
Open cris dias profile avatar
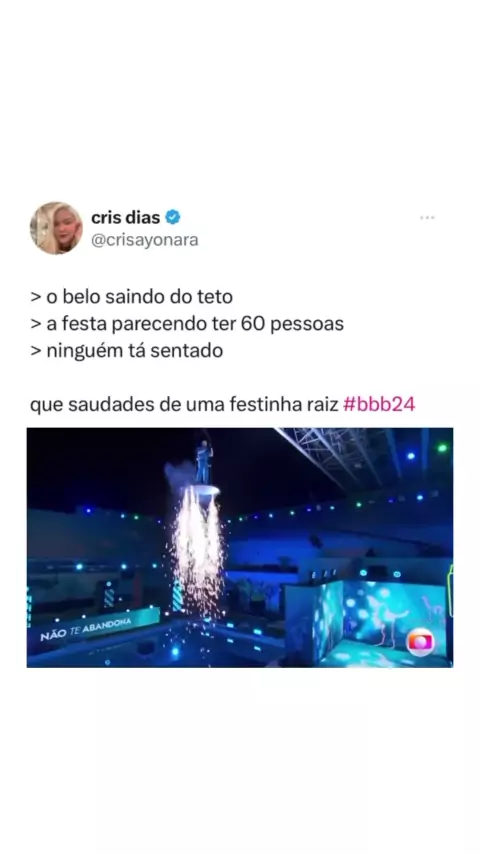point(56,228)
